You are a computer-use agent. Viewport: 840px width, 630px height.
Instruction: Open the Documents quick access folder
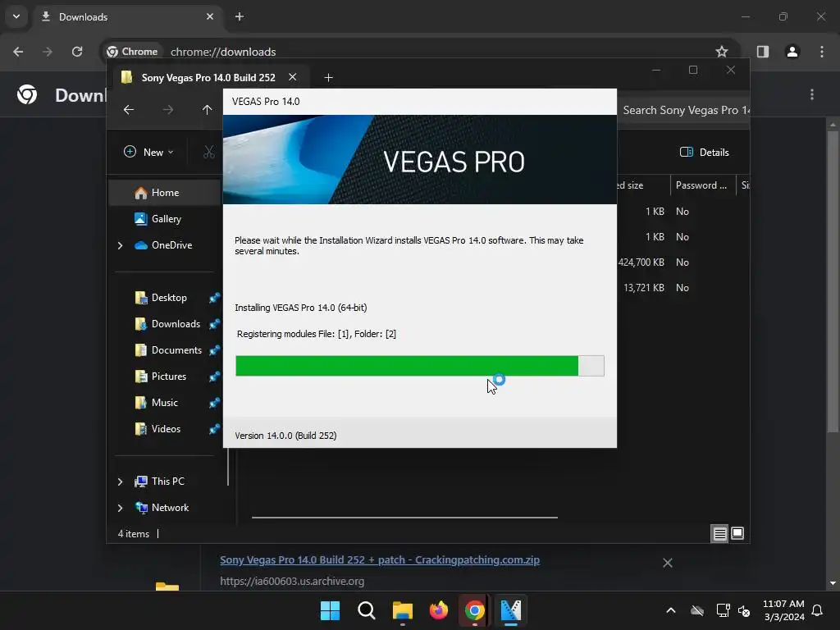coord(168,349)
